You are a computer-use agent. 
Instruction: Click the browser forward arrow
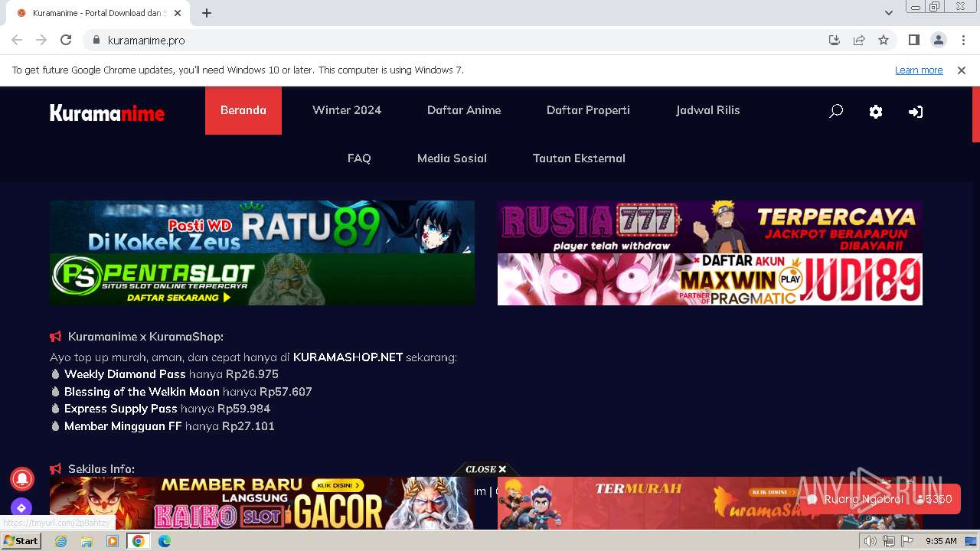(41, 40)
